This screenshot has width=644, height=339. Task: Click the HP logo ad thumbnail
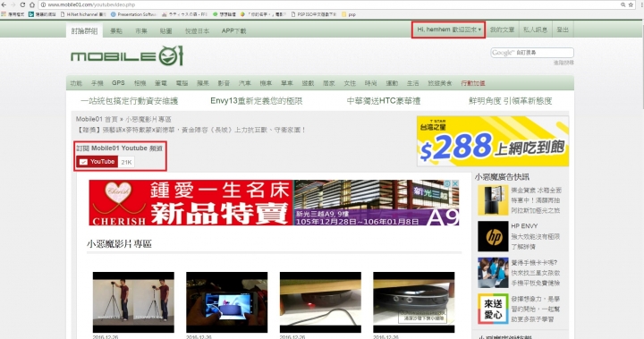tap(493, 236)
